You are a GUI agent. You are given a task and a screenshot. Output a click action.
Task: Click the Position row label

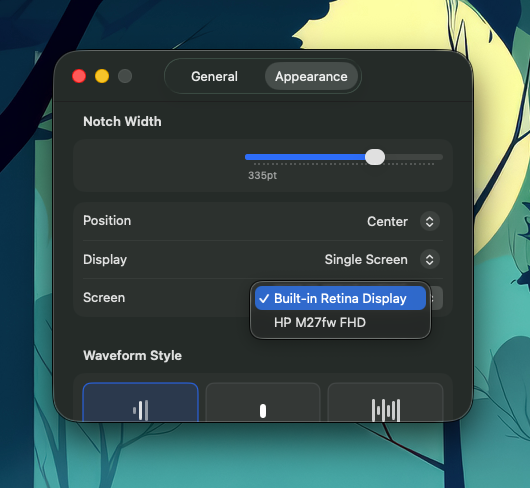(107, 221)
